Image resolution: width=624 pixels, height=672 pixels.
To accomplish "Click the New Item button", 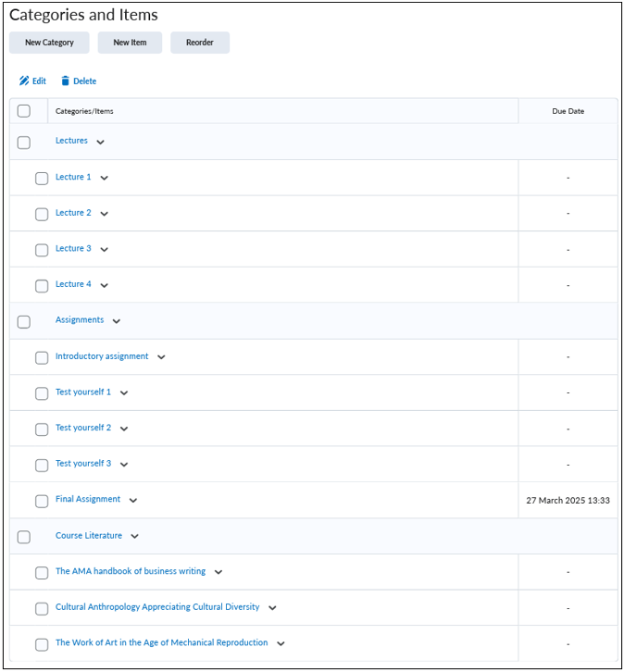I will tap(130, 43).
